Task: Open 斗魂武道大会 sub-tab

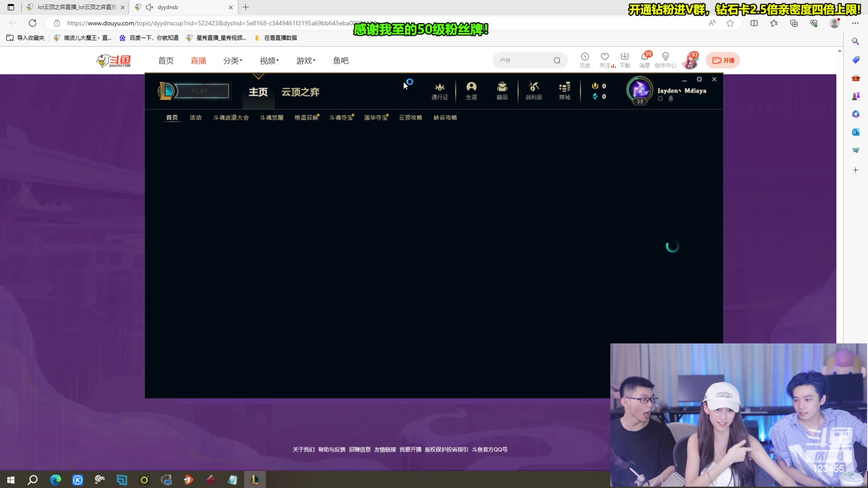Action: pyautogui.click(x=231, y=117)
